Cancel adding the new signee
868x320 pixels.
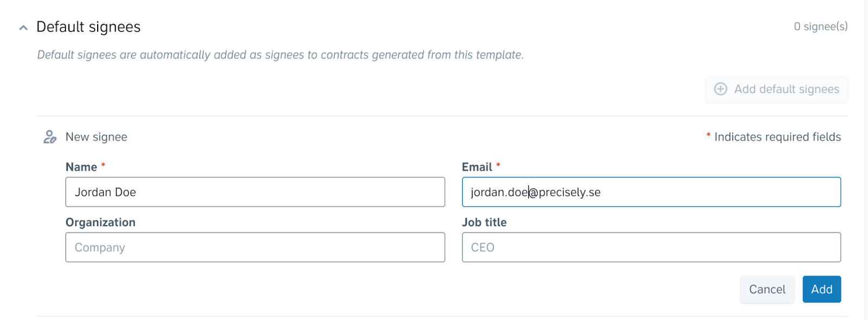click(767, 289)
